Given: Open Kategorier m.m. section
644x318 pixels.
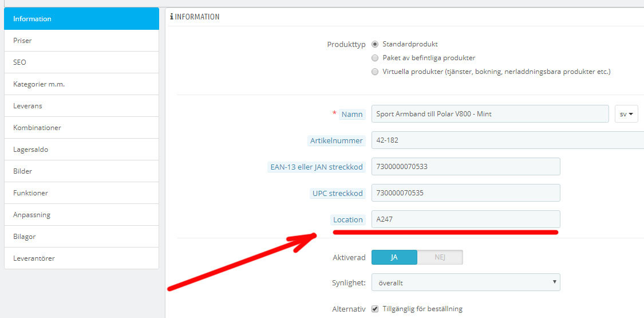Looking at the screenshot, I should point(81,84).
